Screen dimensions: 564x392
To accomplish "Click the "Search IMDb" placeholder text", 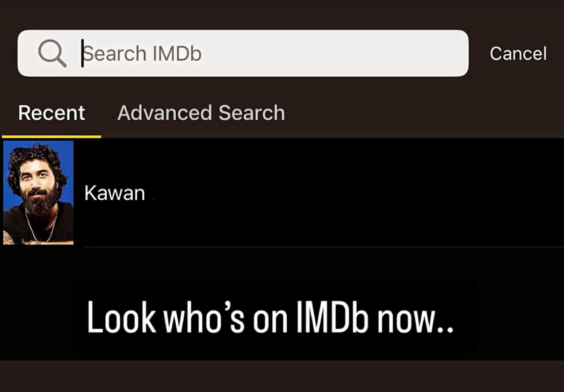I will 142,54.
